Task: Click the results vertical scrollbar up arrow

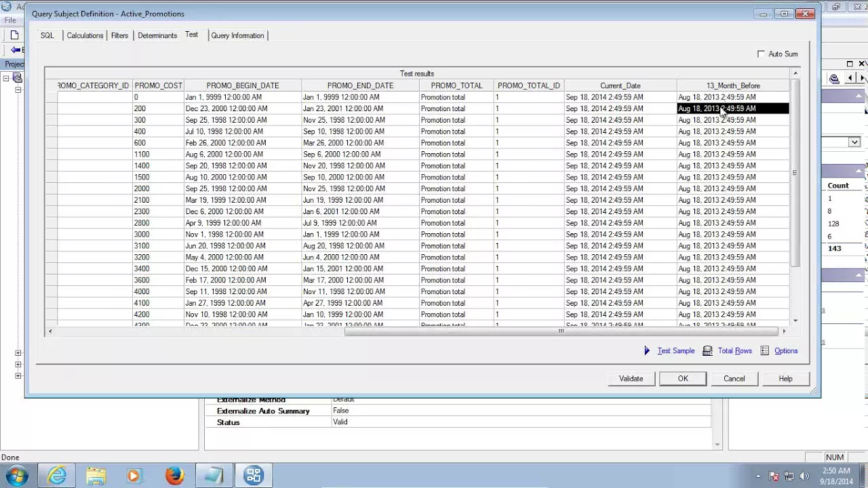Action: 795,73
